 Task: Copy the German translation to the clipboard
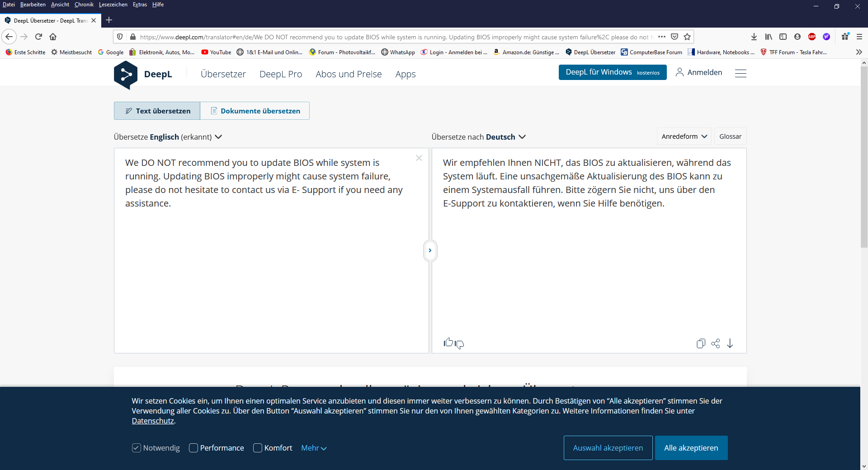point(701,343)
